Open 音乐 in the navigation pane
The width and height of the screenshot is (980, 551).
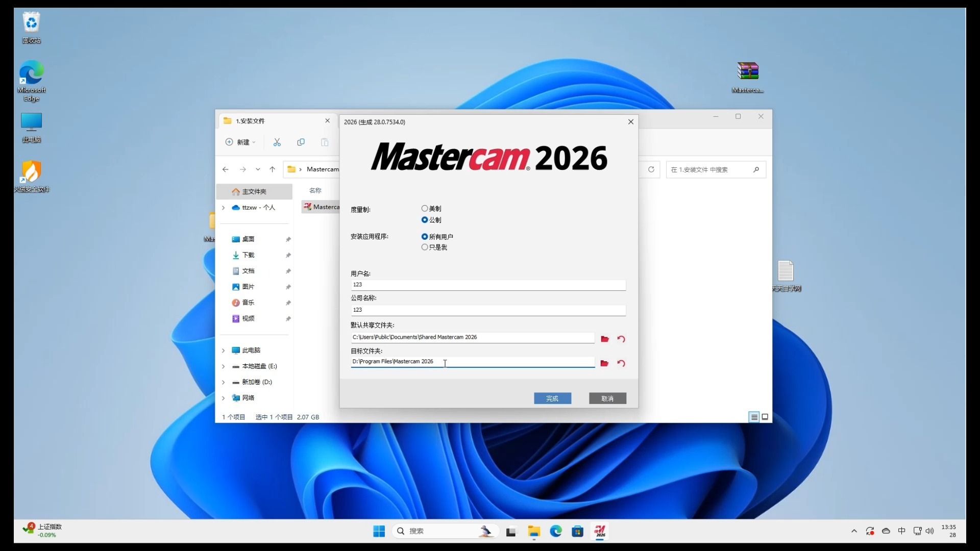pyautogui.click(x=249, y=303)
